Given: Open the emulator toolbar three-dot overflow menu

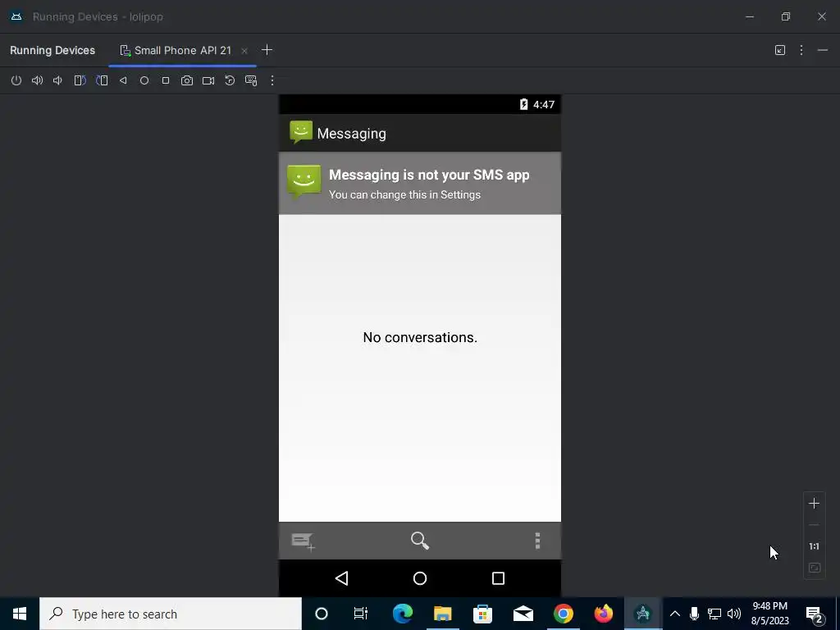Looking at the screenshot, I should pyautogui.click(x=272, y=80).
